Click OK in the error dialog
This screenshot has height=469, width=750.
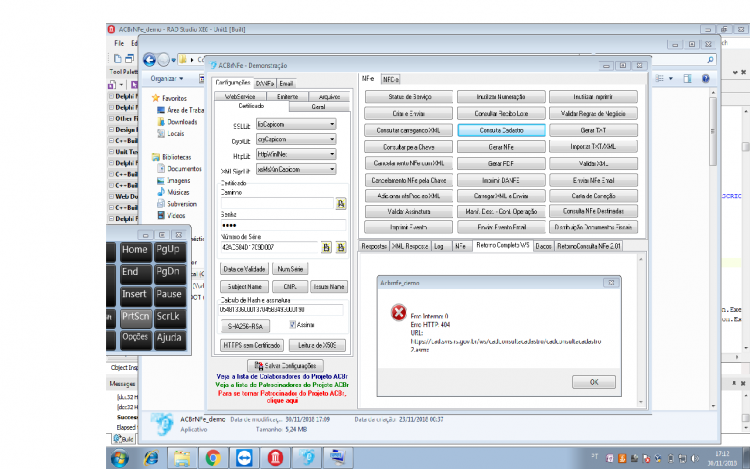(594, 382)
